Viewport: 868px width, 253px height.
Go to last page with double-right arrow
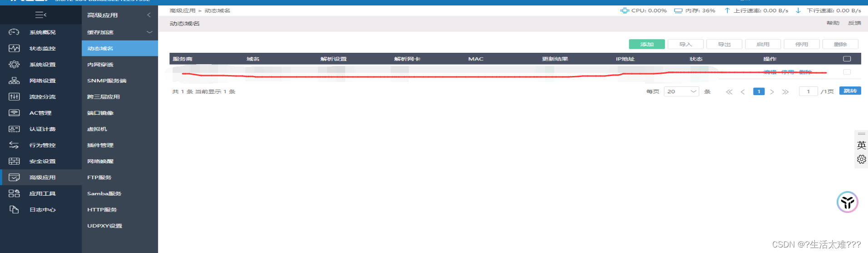pyautogui.click(x=785, y=92)
